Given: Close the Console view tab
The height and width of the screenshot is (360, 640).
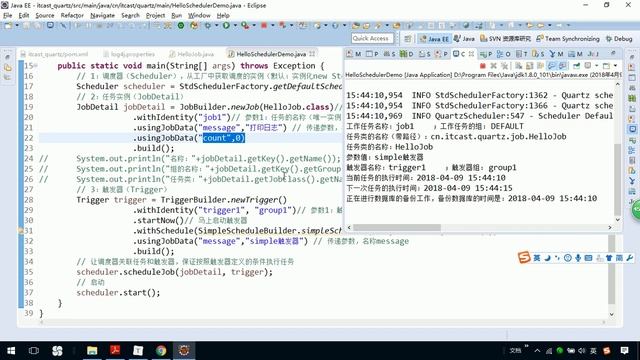Looking at the screenshot, I should pos(471,54).
